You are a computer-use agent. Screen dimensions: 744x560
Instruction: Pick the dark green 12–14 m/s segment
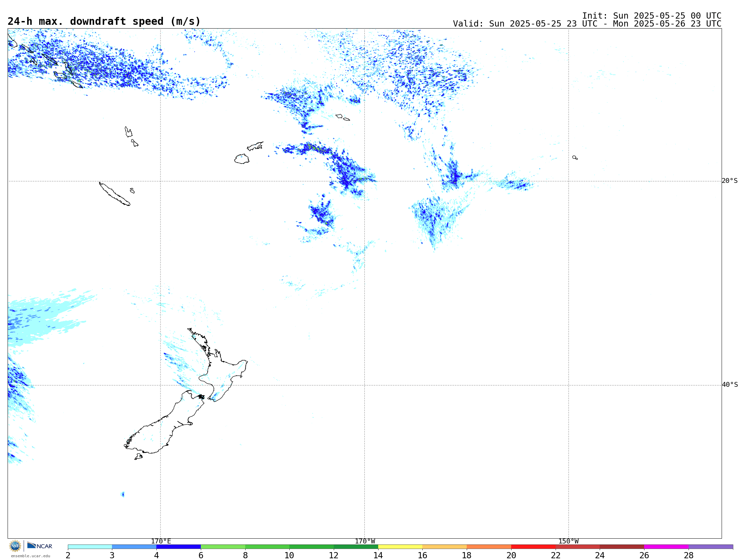[x=356, y=547]
